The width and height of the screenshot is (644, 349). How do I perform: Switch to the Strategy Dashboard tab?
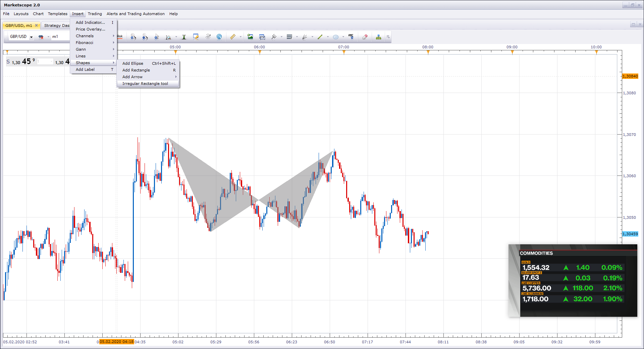56,26
